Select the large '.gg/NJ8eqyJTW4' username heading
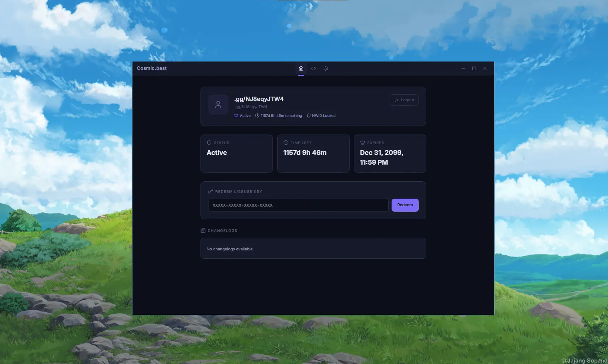608x364 pixels. coord(259,99)
